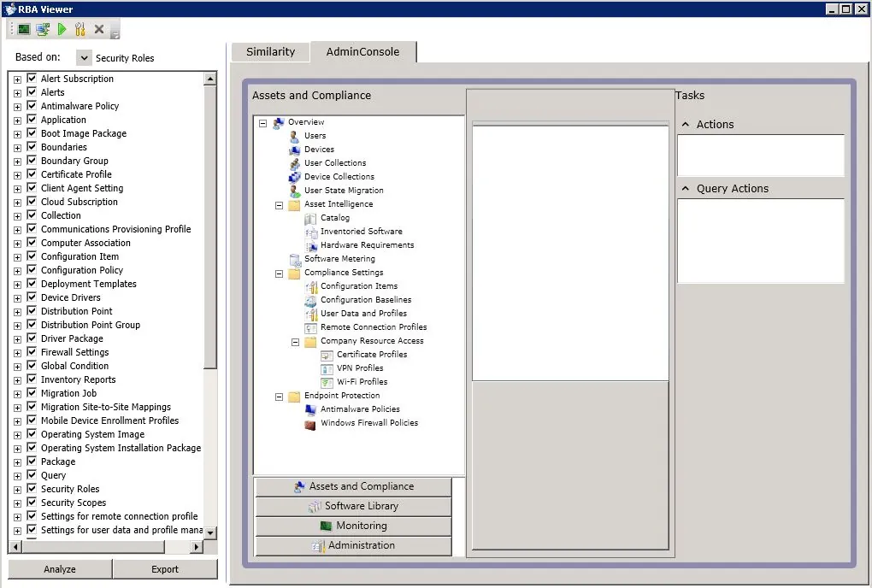Click the User Collections icon

coord(294,163)
